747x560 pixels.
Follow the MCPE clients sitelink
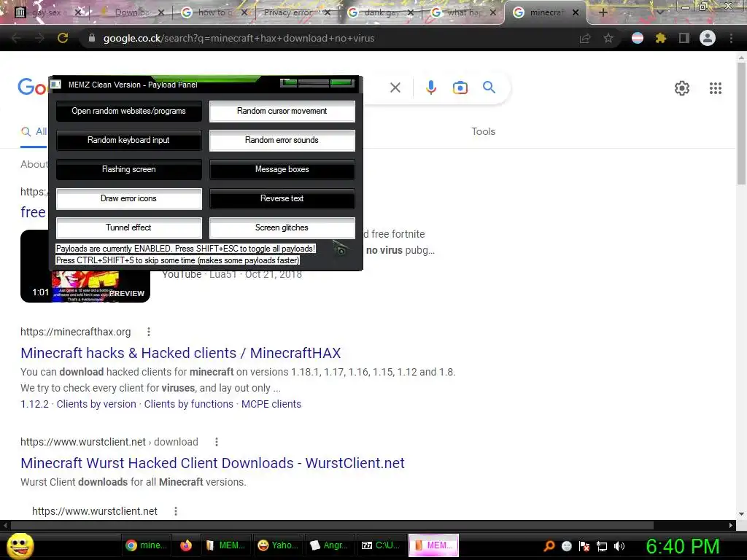pos(271,404)
